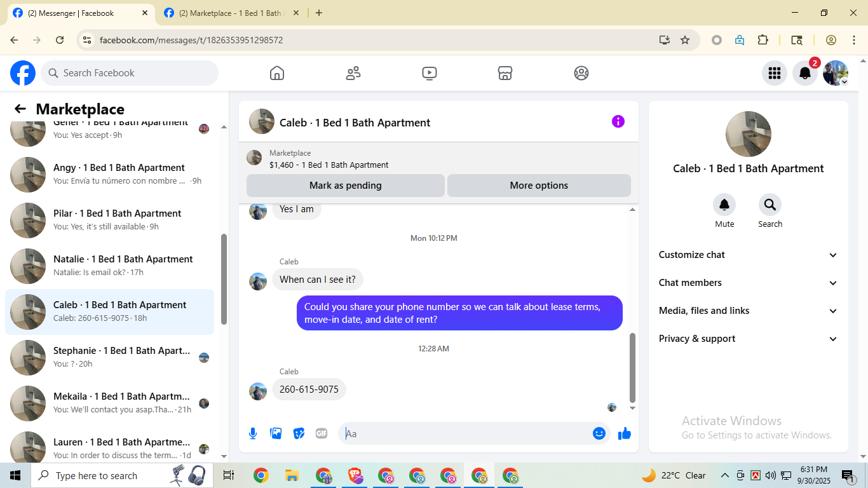Image resolution: width=868 pixels, height=488 pixels.
Task: Navigate back in the browser
Action: tap(14, 40)
